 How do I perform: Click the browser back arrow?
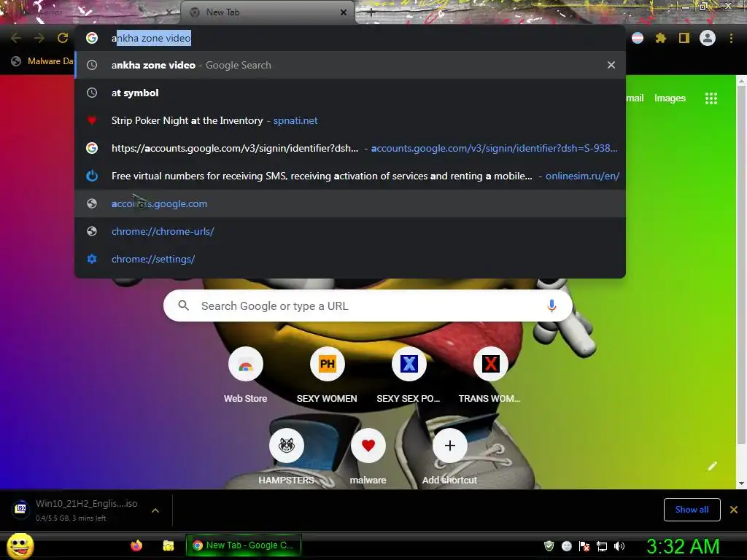pos(16,38)
